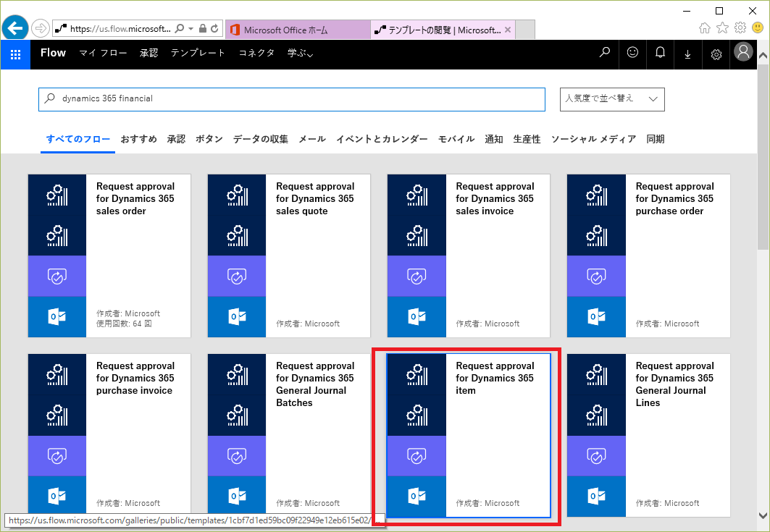The height and width of the screenshot is (532, 770).
Task: Select the モバイル category tab
Action: pyautogui.click(x=456, y=140)
